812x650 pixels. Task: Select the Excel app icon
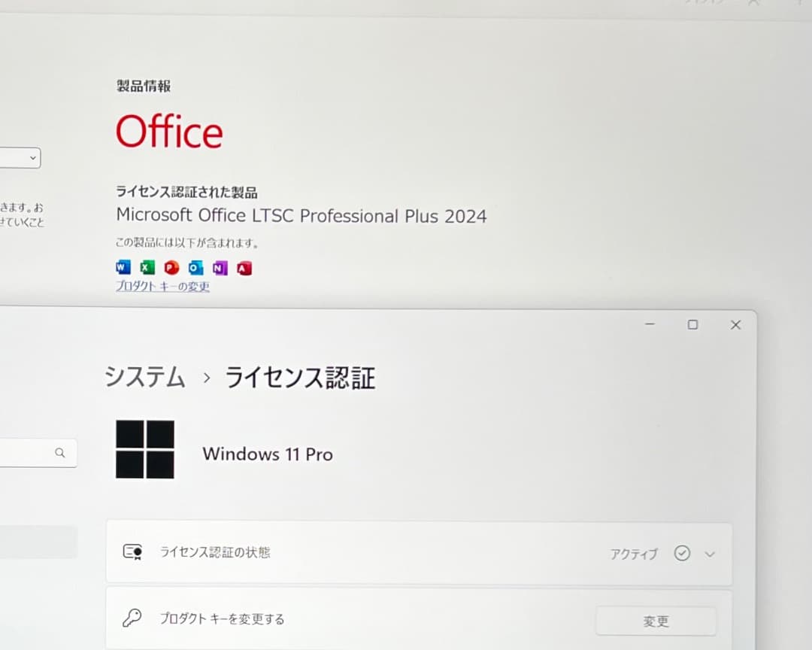(147, 267)
